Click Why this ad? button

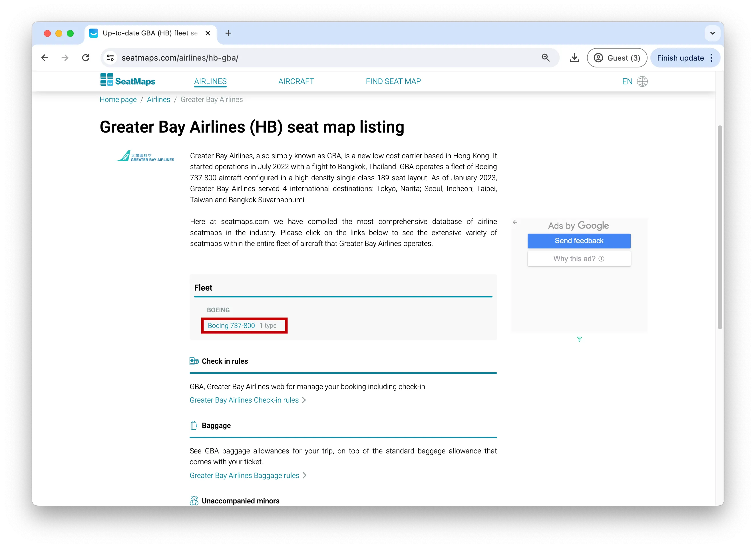579,259
